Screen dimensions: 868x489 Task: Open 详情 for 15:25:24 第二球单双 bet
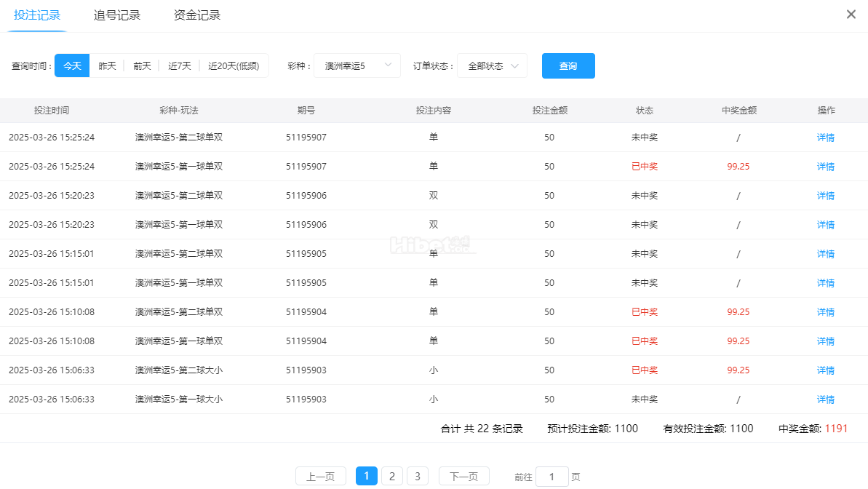coord(825,138)
